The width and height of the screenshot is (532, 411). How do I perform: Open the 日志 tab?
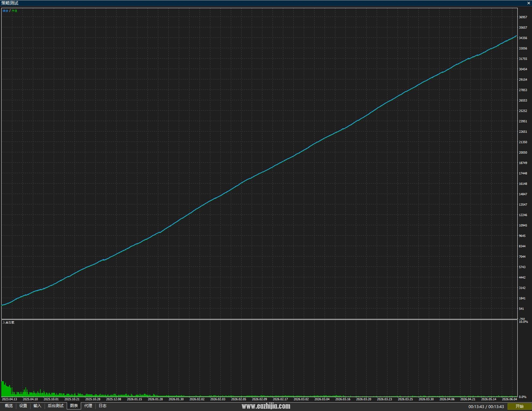click(103, 406)
